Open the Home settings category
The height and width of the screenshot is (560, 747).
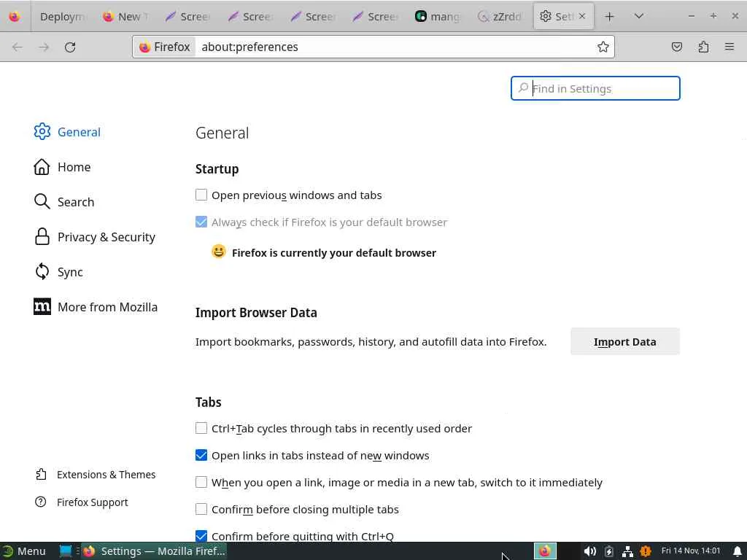tap(62, 167)
